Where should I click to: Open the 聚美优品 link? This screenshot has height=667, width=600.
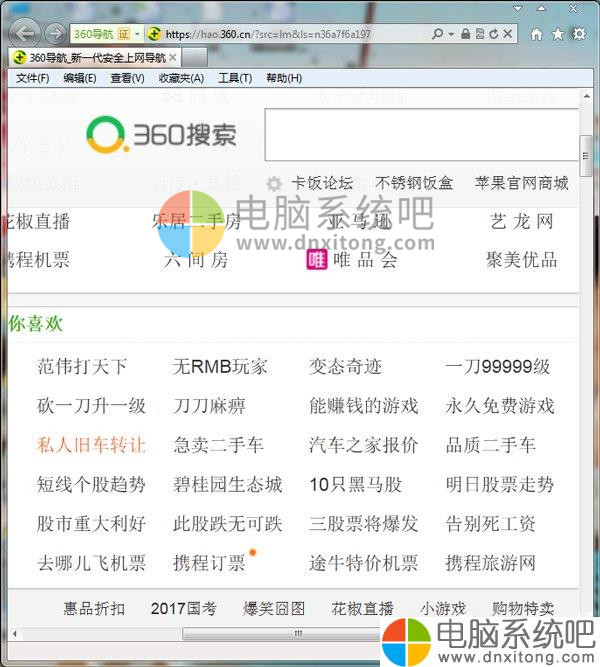(x=522, y=259)
